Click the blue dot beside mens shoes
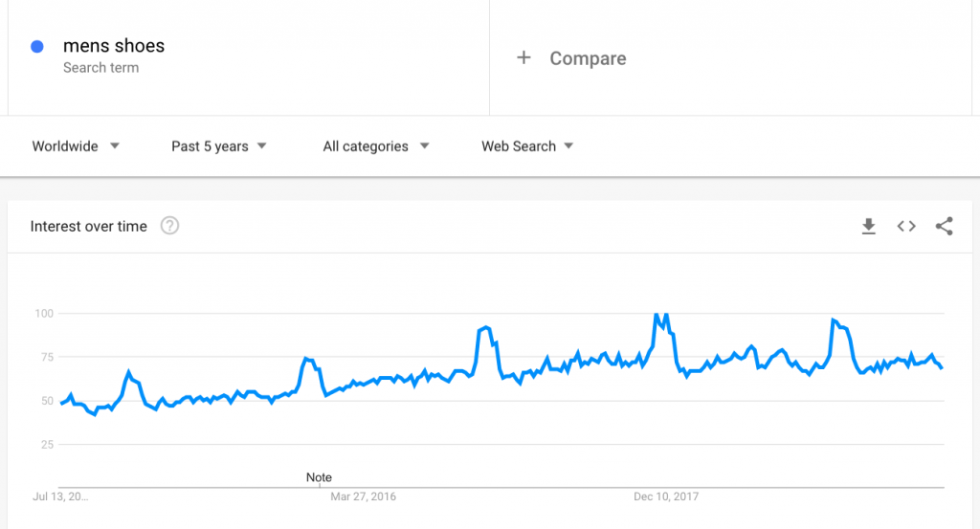The image size is (980, 529). click(37, 46)
